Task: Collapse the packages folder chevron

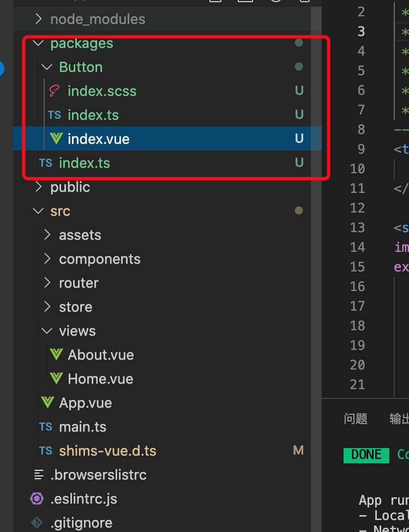Action: (x=38, y=43)
